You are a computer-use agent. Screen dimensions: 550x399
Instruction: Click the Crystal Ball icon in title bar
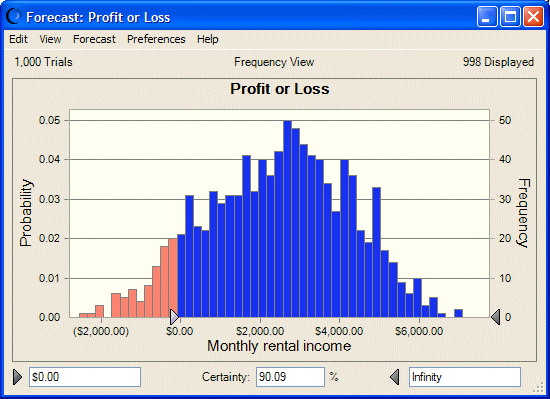pyautogui.click(x=14, y=16)
